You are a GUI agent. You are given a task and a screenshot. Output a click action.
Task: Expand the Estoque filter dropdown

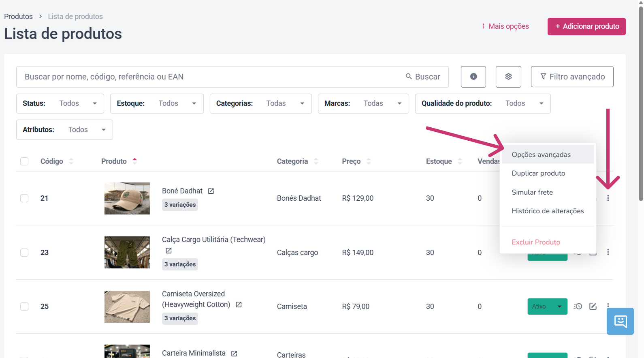click(157, 103)
